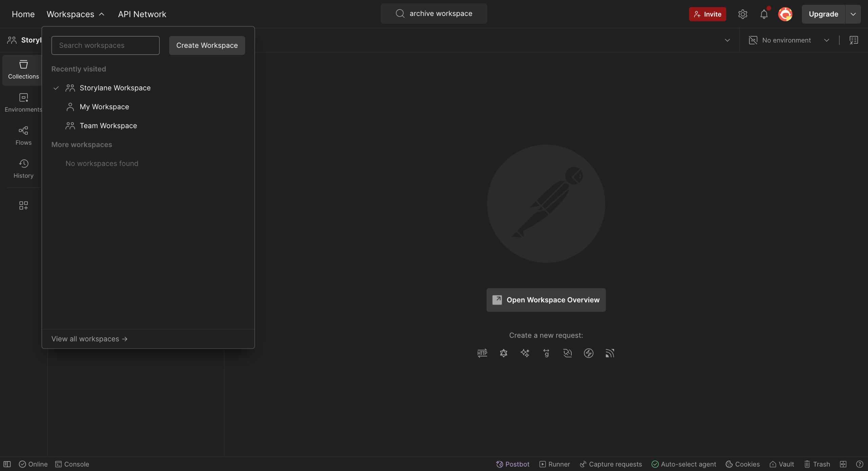Viewport: 868px width, 471px height.
Task: Open the notifications bell
Action: pyautogui.click(x=764, y=14)
